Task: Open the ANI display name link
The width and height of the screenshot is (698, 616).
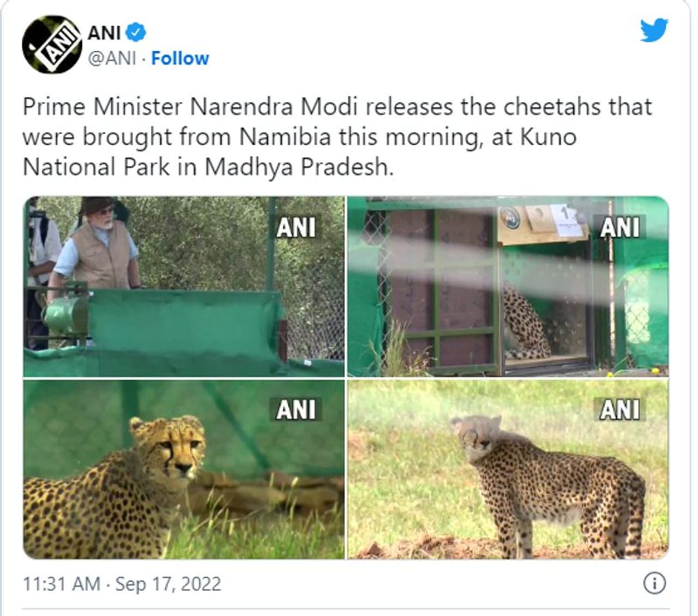Action: 104,33
